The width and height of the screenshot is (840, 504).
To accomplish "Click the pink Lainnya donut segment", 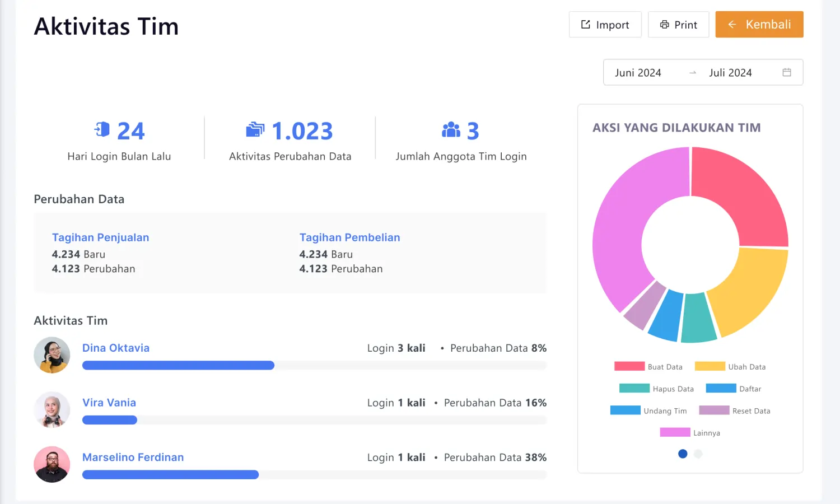I will 622,224.
